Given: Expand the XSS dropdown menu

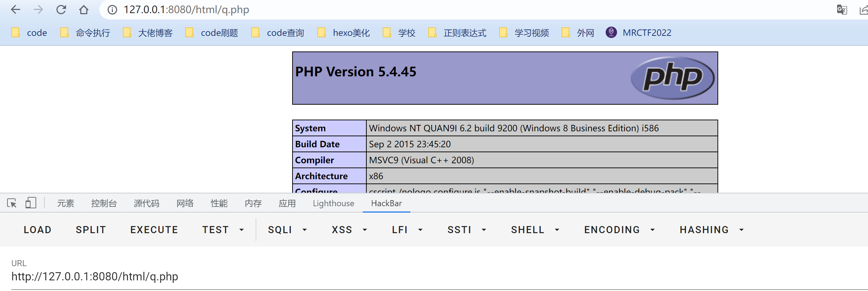Looking at the screenshot, I should [x=350, y=230].
